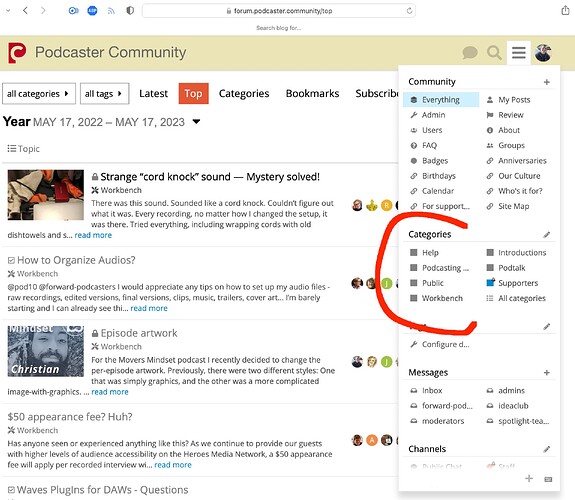The width and height of the screenshot is (575, 500).
Task: Click the shield privacy icon in toolbar
Action: [130, 11]
